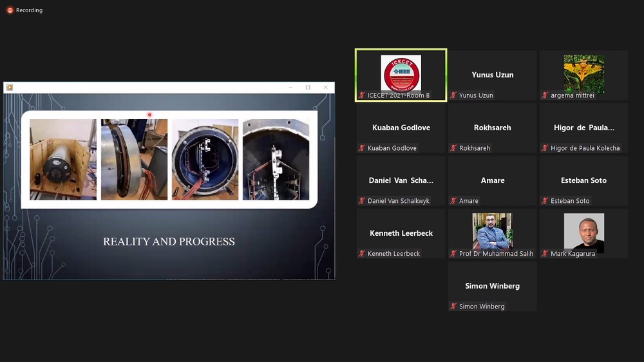
Task: Minimize the shared presentation window
Action: [290, 88]
